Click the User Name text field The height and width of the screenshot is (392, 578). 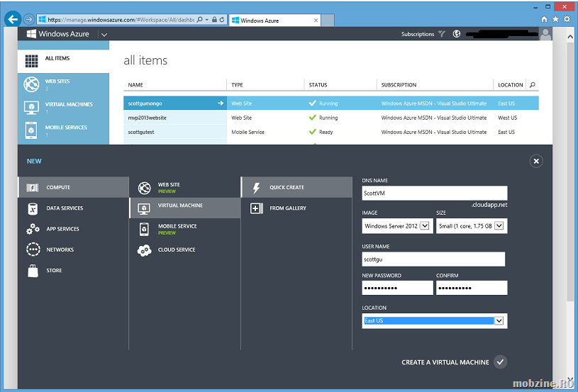pyautogui.click(x=433, y=259)
